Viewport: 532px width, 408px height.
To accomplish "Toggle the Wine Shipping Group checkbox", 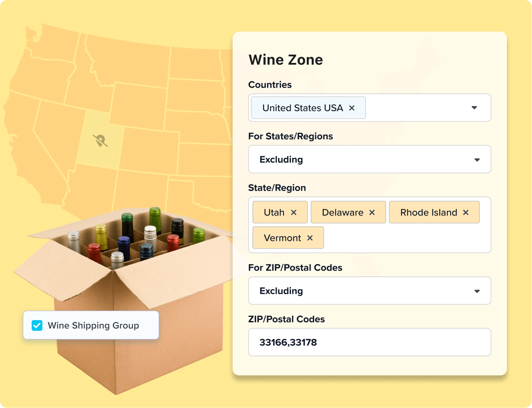I will coord(37,325).
